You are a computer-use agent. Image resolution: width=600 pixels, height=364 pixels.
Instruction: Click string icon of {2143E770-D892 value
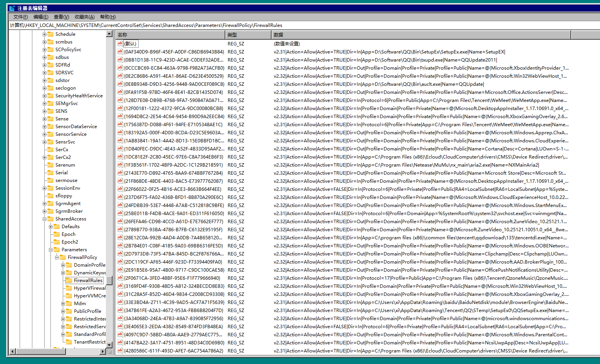pos(120,173)
